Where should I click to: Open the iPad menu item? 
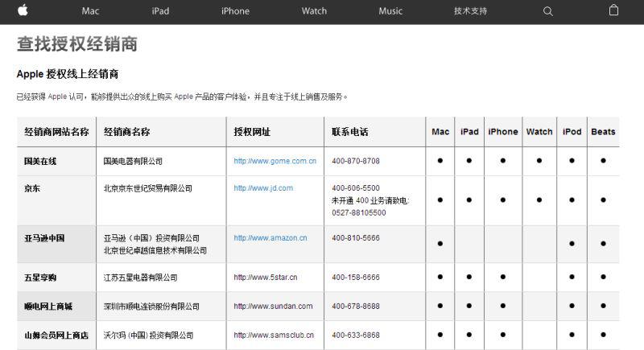[160, 11]
